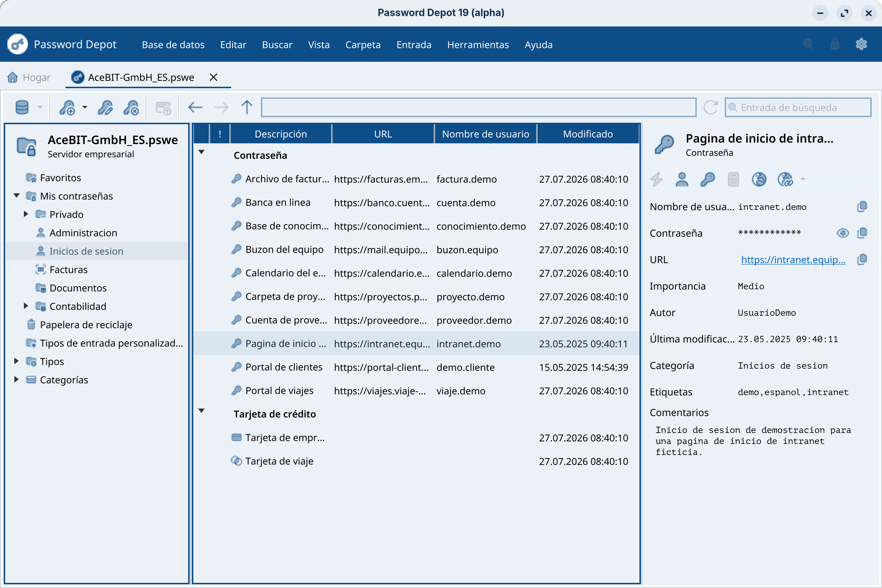
Task: Click the delete entry key icon
Action: 132,108
